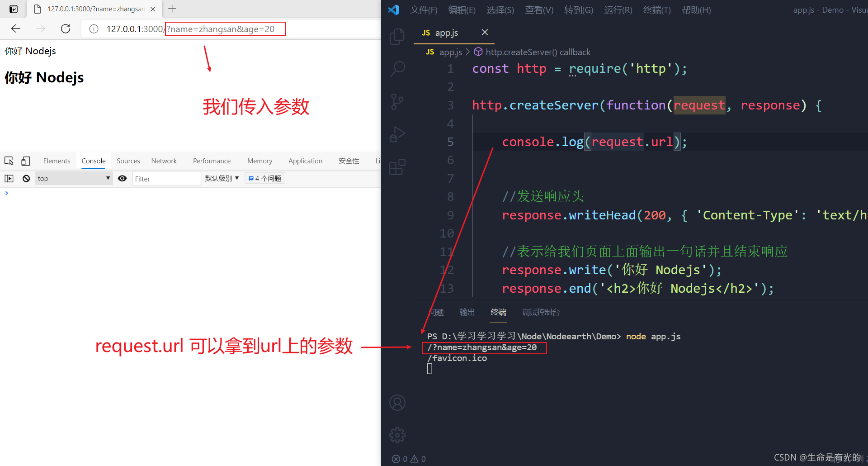Click browser back arrow
Screen dimensions: 868x466
(x=16, y=29)
